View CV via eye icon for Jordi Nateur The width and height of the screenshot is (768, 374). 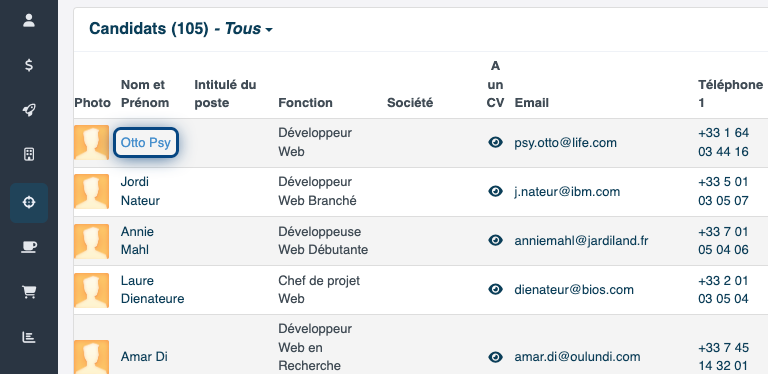click(496, 191)
